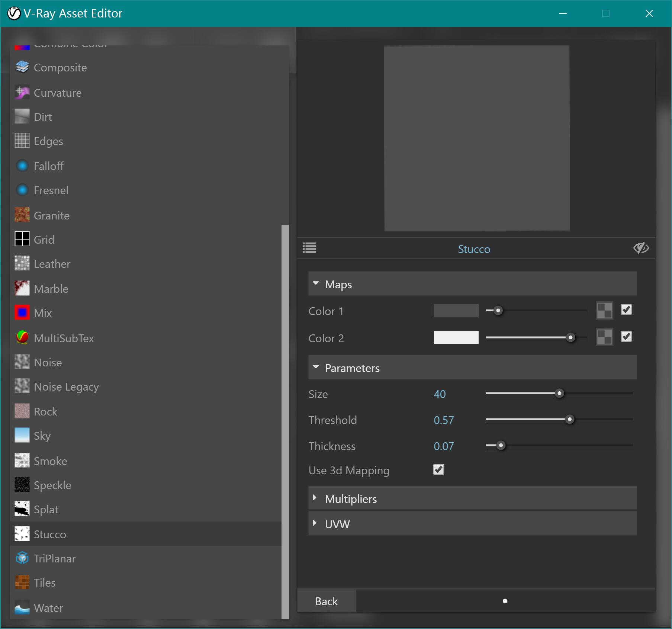The height and width of the screenshot is (629, 672).
Task: Choose Noise Legacy in the texture list
Action: 66,387
